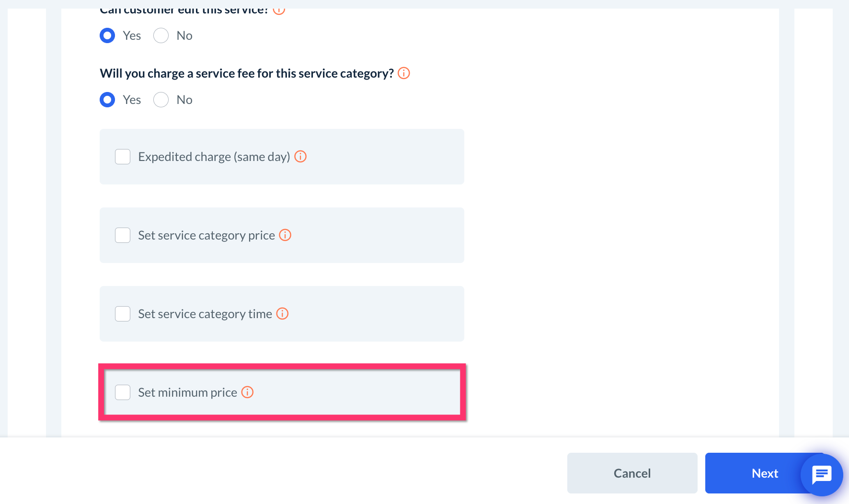The height and width of the screenshot is (504, 849).
Task: Click the Cancel button
Action: (632, 473)
